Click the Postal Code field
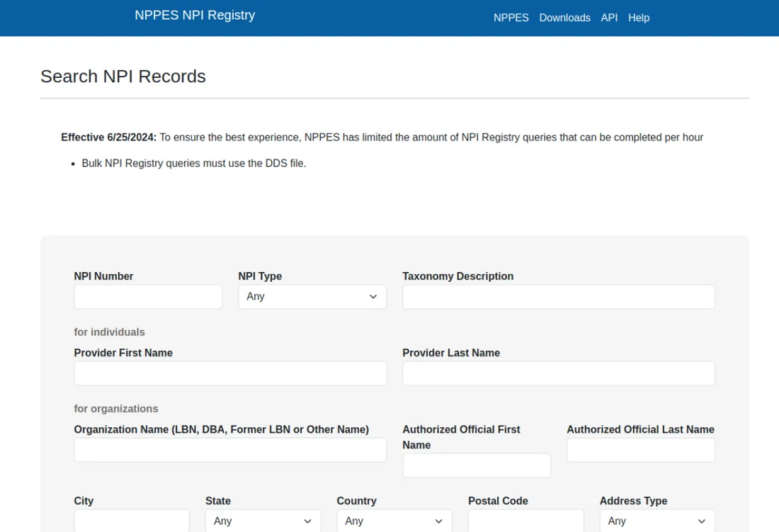This screenshot has width=779, height=532. (525, 521)
